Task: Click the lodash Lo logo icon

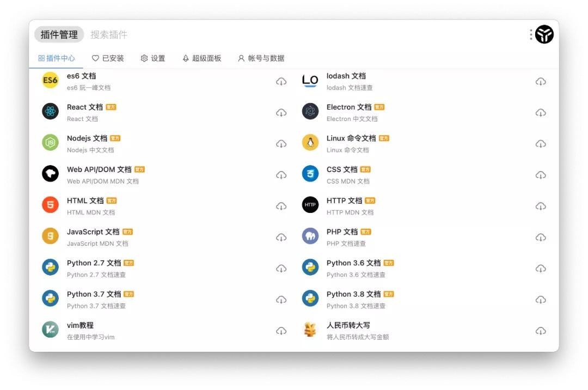Action: [310, 80]
